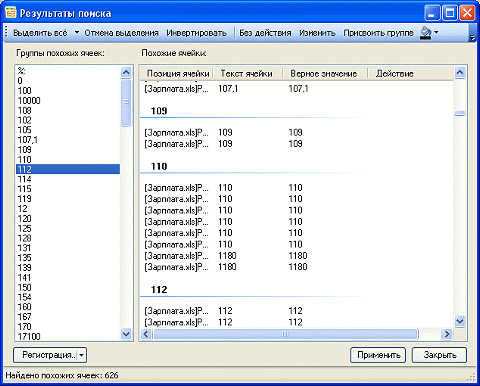The image size is (480, 386).
Task: Select group "0" in groups list
Action: (x=68, y=81)
